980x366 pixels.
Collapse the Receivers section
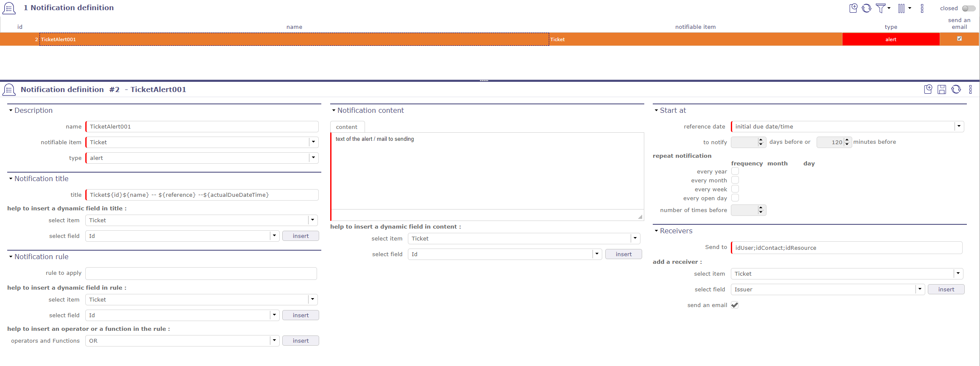657,231
